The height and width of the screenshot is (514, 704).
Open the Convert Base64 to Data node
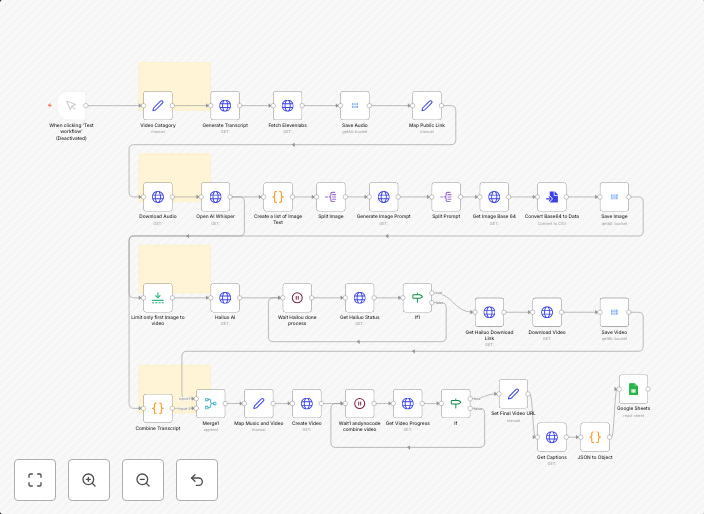coord(552,196)
